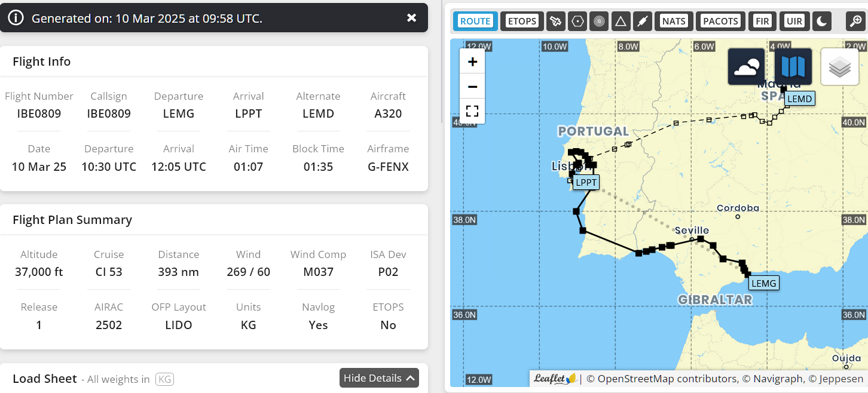
Task: Toggle the day/night moon overlay
Action: 822,21
